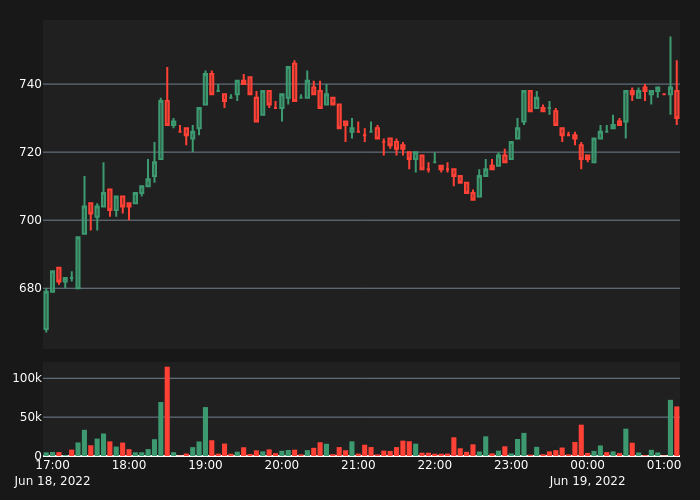The height and width of the screenshot is (500, 700).
Task: Click the 50k volume axis label
Action: (30, 417)
